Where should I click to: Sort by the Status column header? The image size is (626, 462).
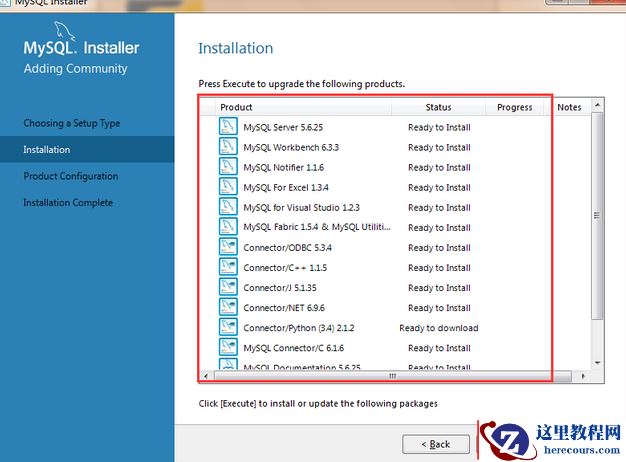438,107
